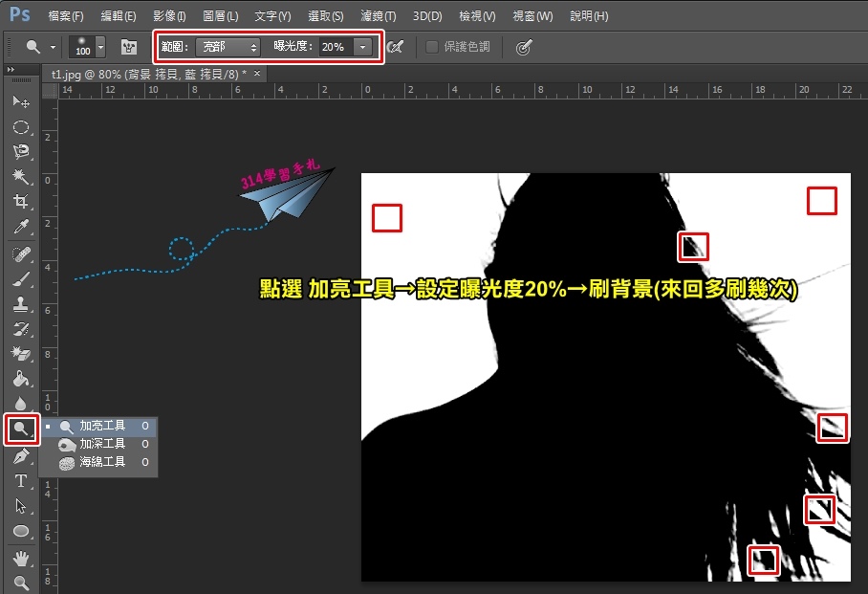Viewport: 868px width, 594px height.
Task: Open the 圖層(L) menu
Action: pyautogui.click(x=220, y=16)
